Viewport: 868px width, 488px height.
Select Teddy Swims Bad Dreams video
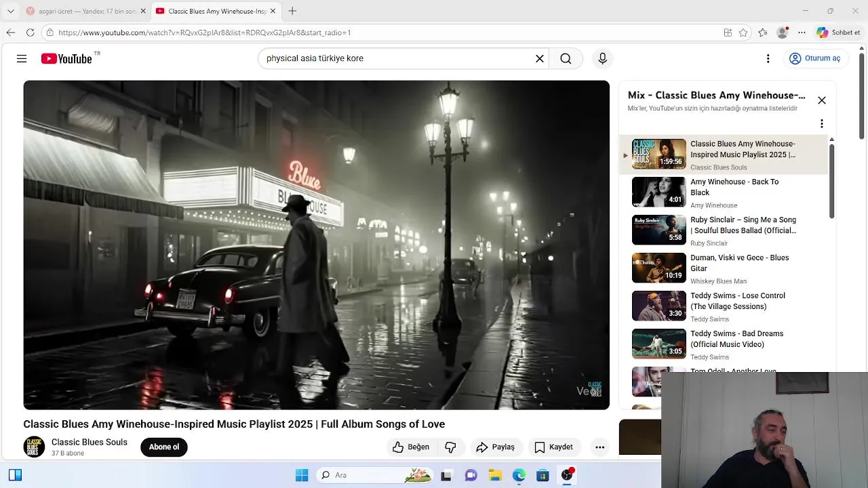[723, 344]
